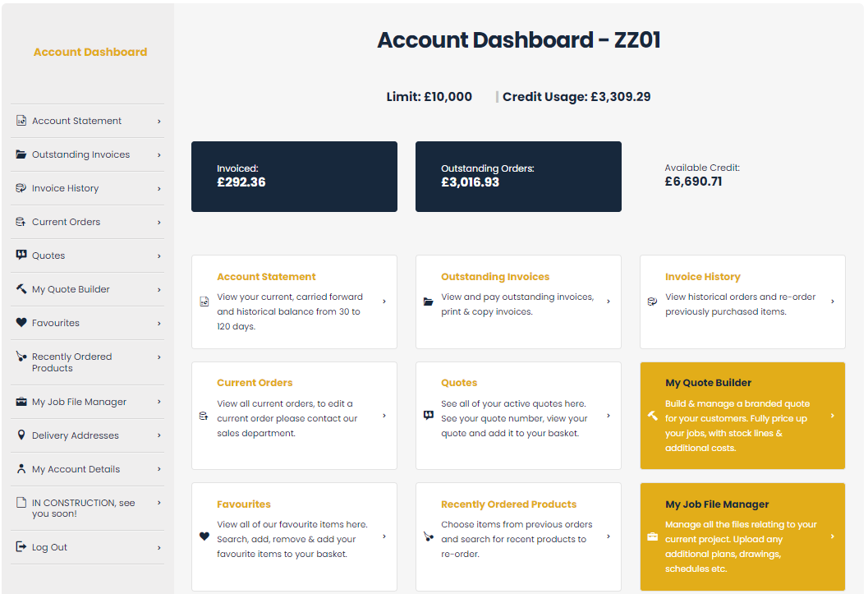Click the Log Out icon in sidebar

pos(21,547)
